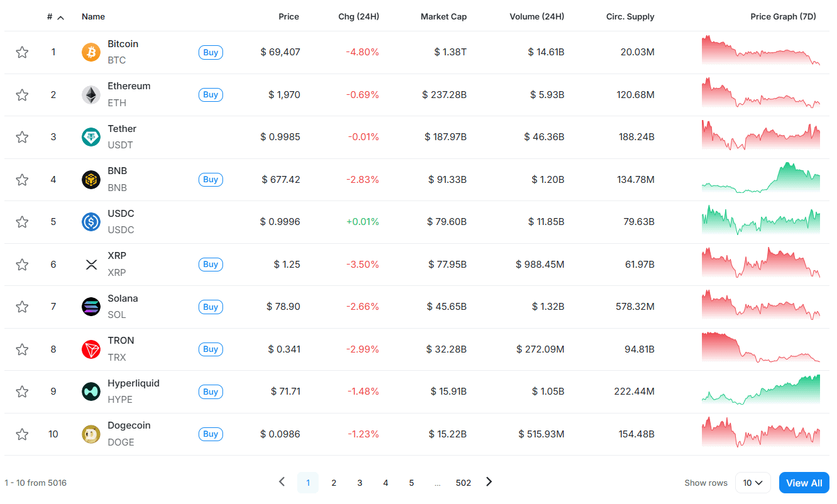Click the Hyperliquid logo icon
Screen dimensions: 837x504
[x=91, y=392]
